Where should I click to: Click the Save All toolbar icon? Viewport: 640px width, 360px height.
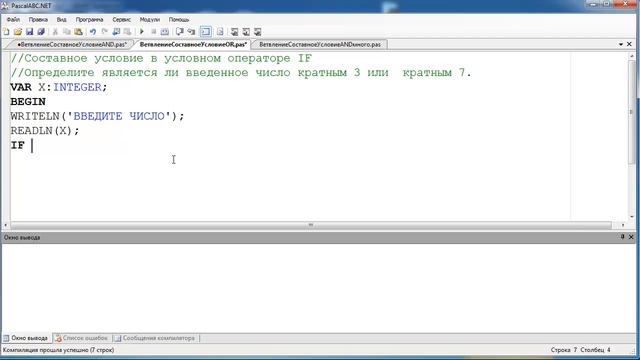click(41, 31)
